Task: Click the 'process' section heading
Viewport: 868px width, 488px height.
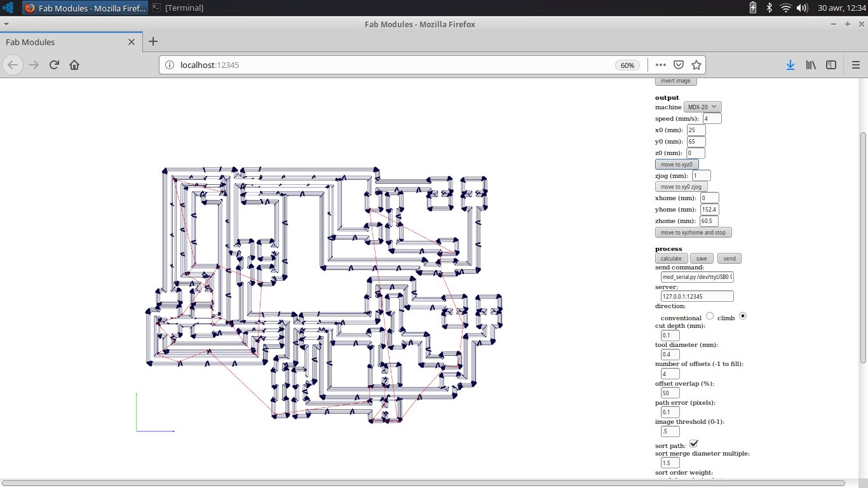Action: tap(668, 249)
